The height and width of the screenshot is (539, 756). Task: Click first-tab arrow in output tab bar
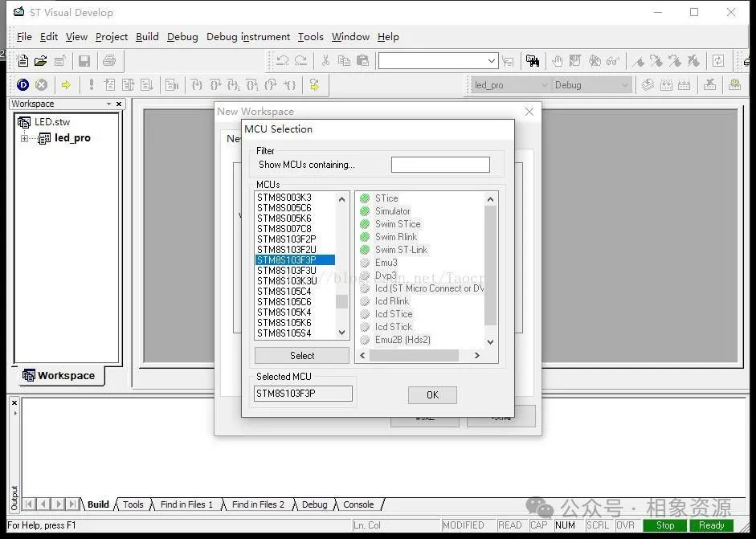coord(29,504)
